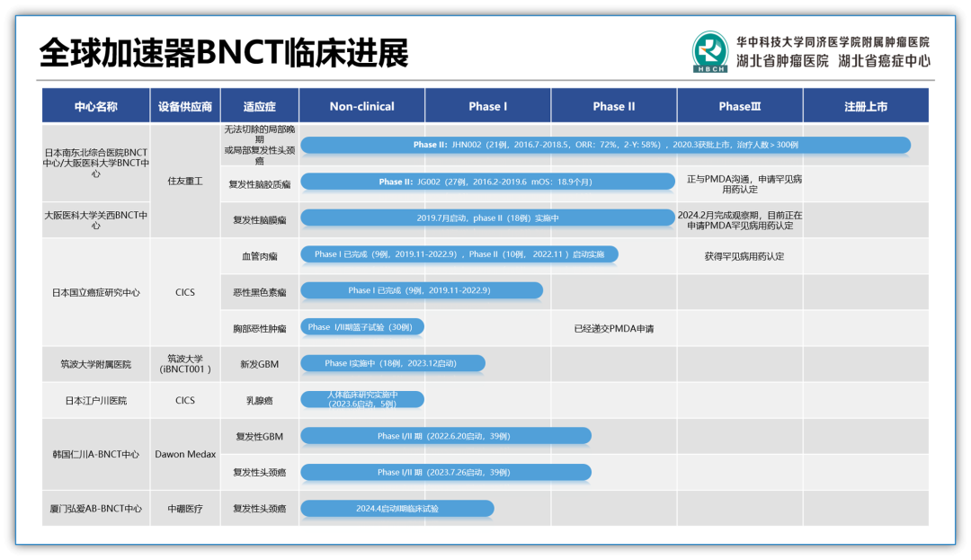The image size is (971, 560).
Task: Click the 日本国立癌症研究中心 center cell
Action: point(95,292)
